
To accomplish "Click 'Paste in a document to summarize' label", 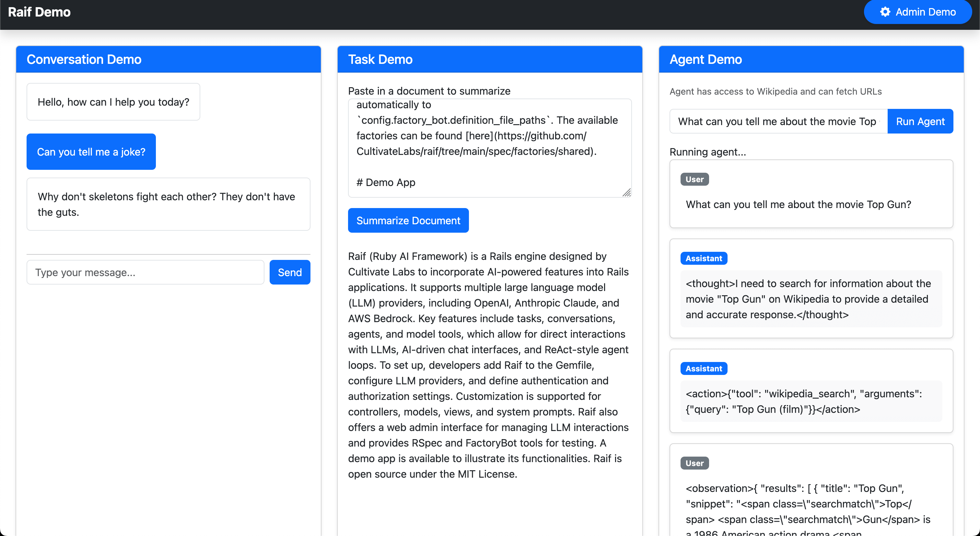I will 429,91.
